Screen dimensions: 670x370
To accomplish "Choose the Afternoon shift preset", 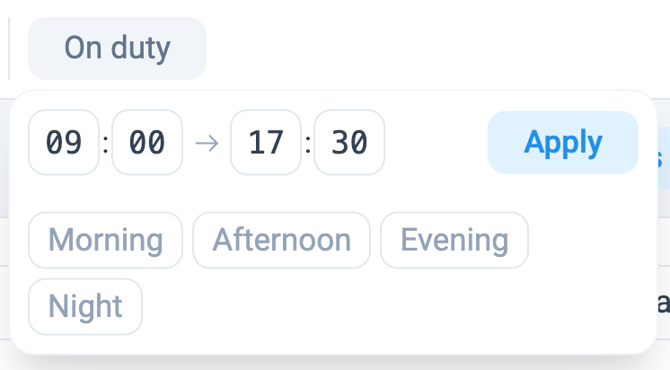I will (x=282, y=240).
